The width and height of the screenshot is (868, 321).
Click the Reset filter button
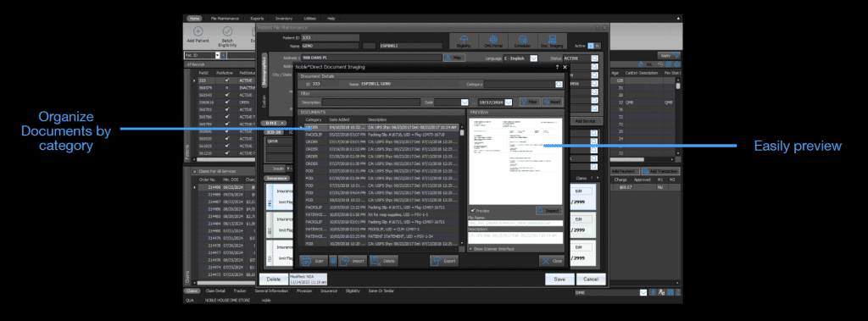pyautogui.click(x=552, y=102)
